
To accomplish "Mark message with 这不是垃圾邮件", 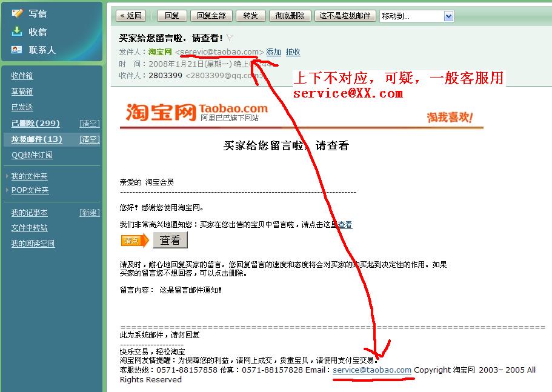I will 345,16.
